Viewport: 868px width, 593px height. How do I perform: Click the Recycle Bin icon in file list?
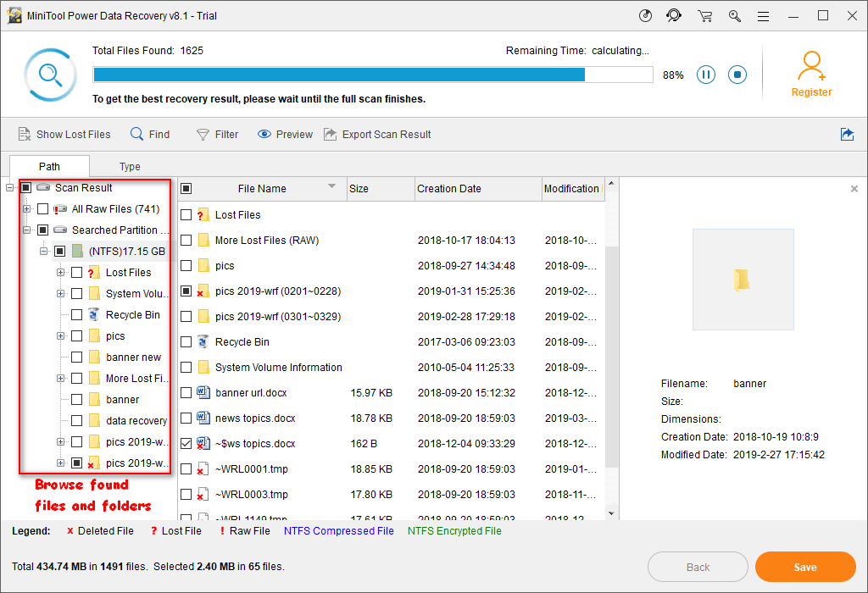coord(203,342)
